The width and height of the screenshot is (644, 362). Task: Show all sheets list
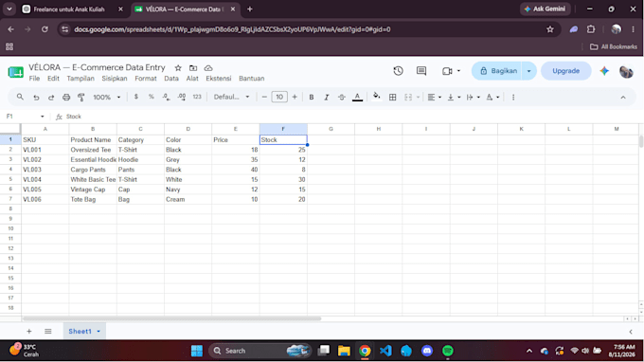coord(48,331)
